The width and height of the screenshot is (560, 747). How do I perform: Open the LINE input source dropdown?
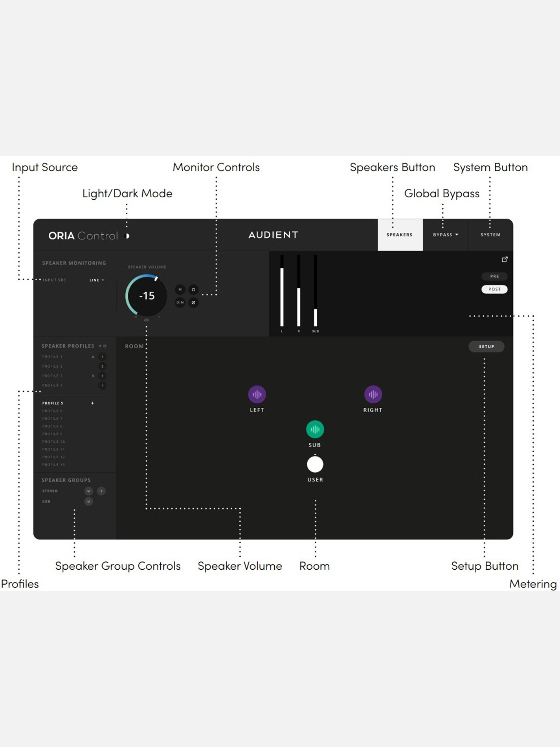click(97, 280)
